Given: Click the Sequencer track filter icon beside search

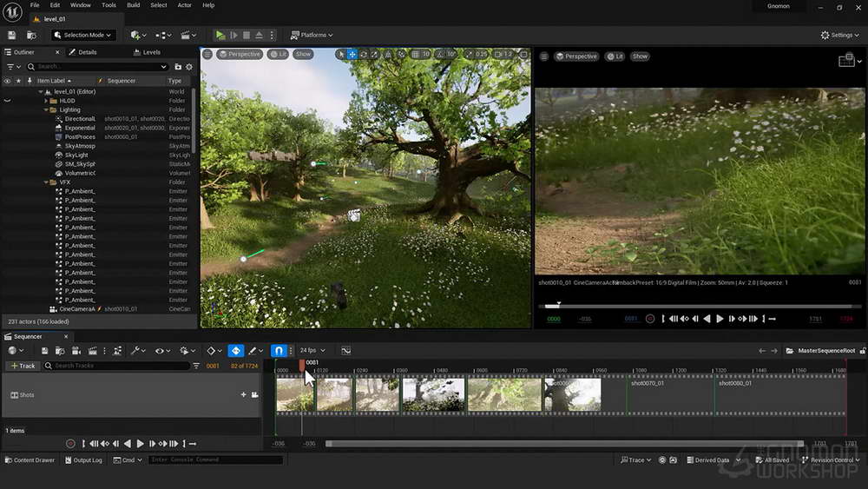Looking at the screenshot, I should [x=196, y=366].
